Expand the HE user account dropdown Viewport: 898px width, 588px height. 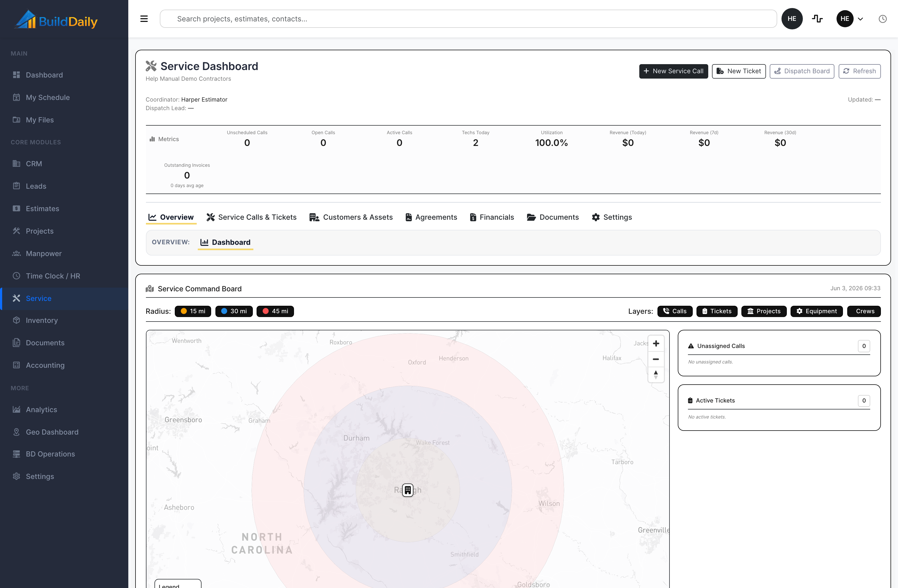[x=850, y=19]
